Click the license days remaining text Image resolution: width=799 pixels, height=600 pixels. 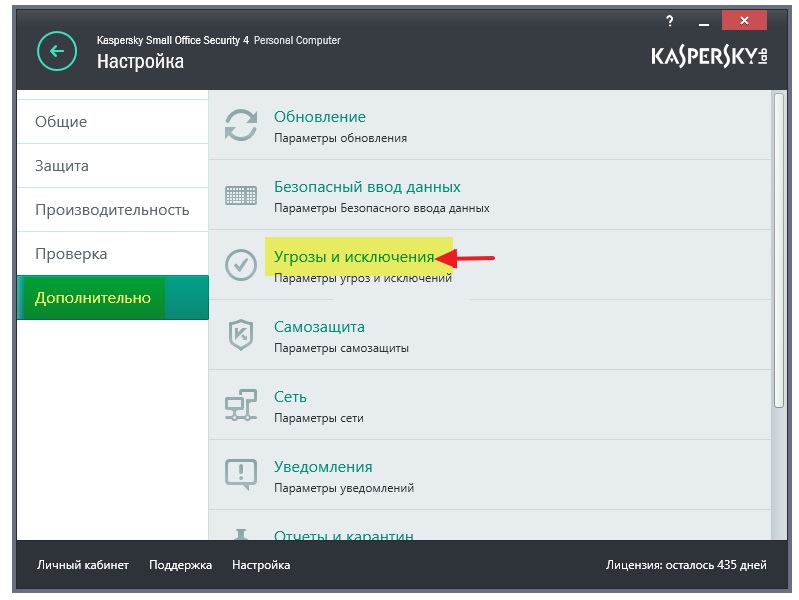686,565
